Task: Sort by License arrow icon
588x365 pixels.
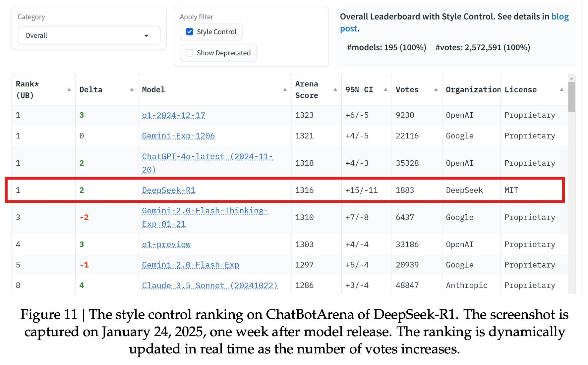Action: click(562, 90)
